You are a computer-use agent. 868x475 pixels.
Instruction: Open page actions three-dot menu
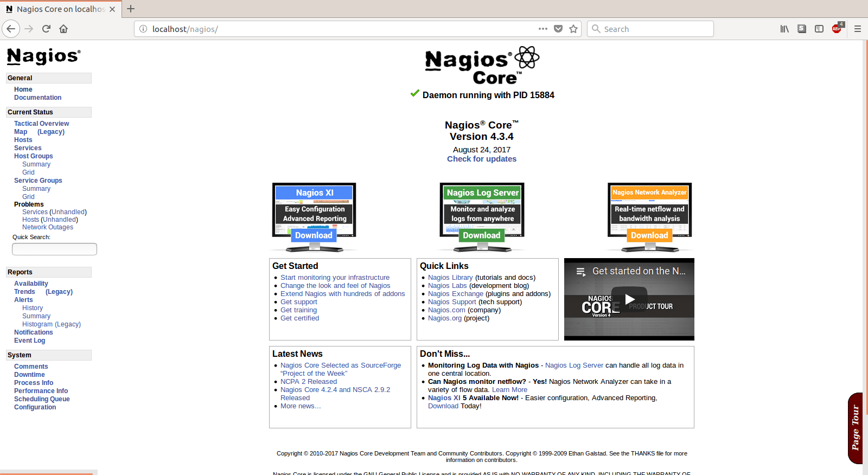click(x=543, y=29)
